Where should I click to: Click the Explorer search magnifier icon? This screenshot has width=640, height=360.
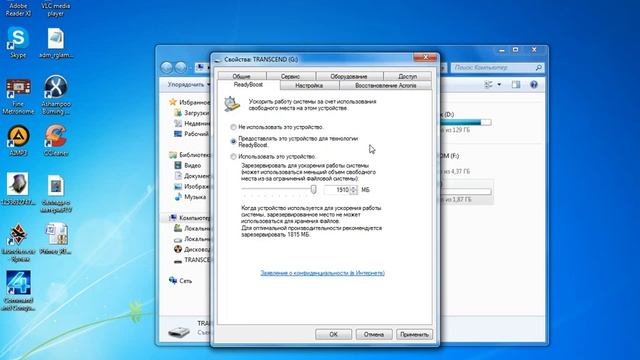pyautogui.click(x=538, y=67)
